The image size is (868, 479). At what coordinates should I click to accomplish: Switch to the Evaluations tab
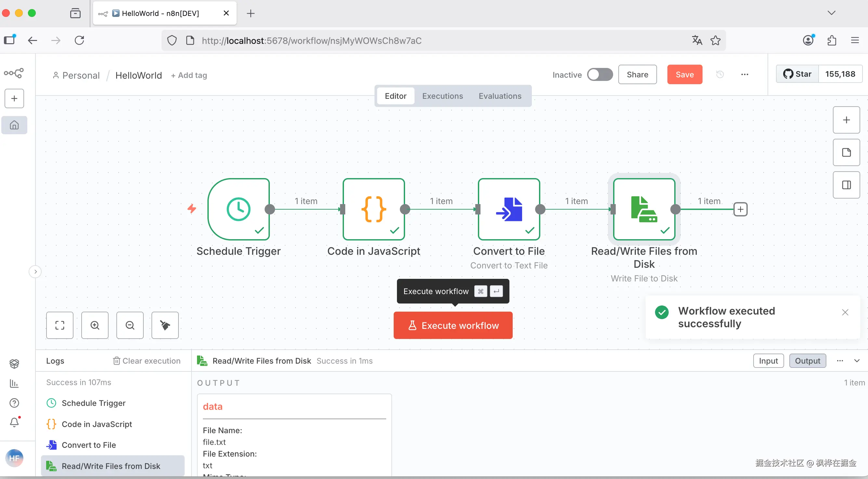pos(500,96)
